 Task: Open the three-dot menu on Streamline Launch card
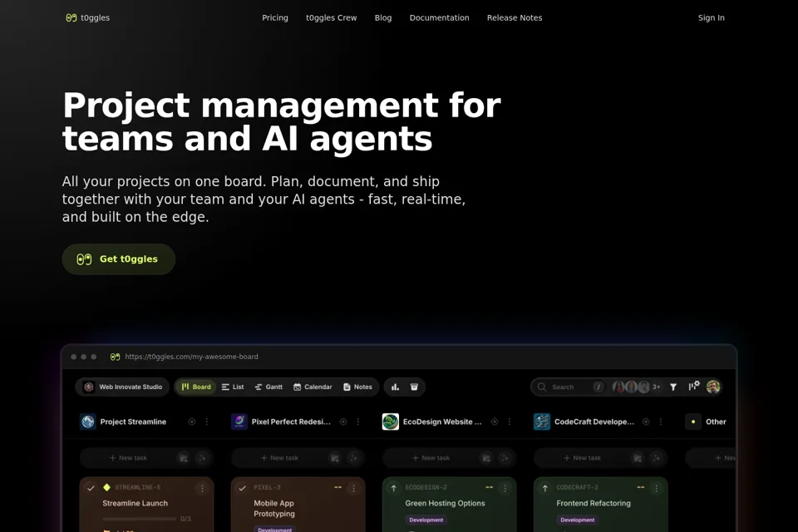click(202, 488)
